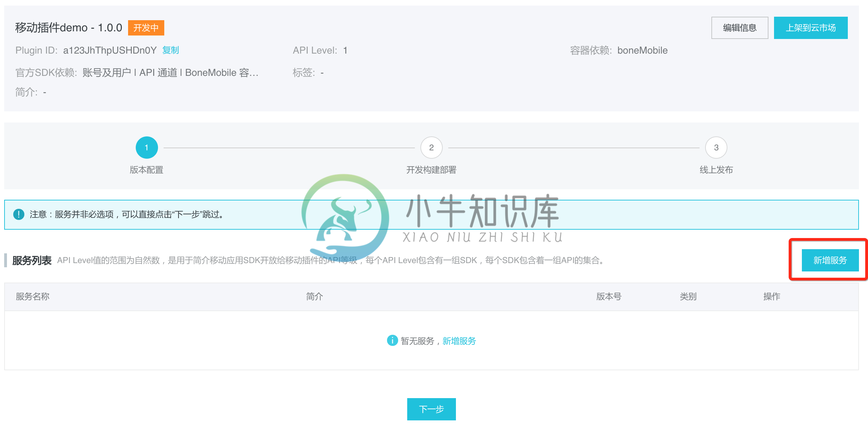Select step 2 circle 开发构建部署
Viewport: 868px width, 435px height.
431,148
